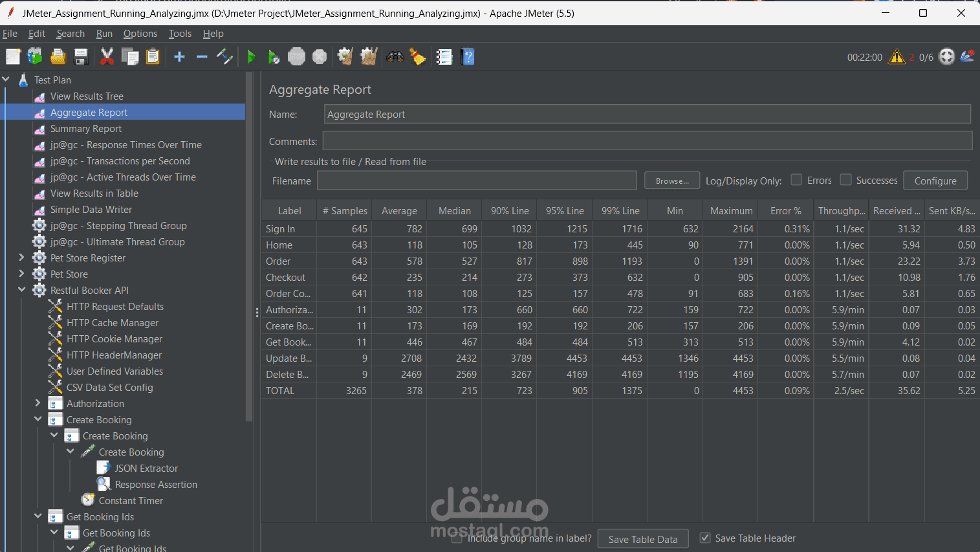Open the Options menu
This screenshot has height=552, width=980.
140,34
